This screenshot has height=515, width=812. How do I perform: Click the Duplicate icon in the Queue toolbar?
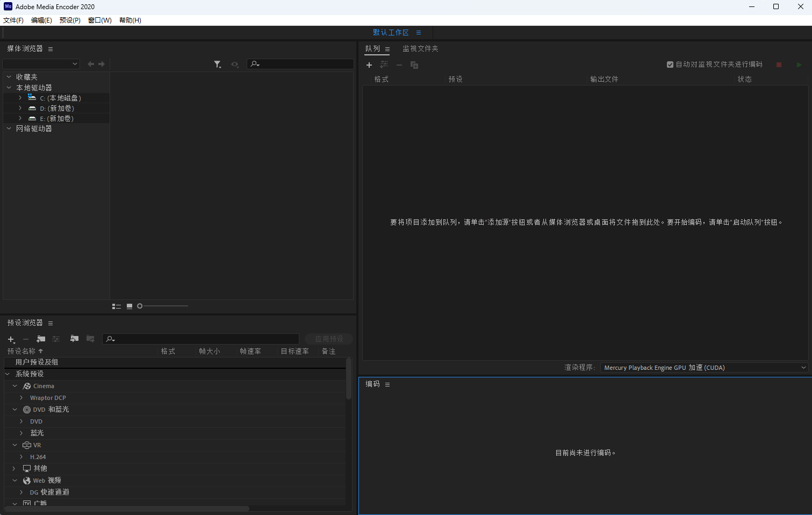tap(414, 65)
